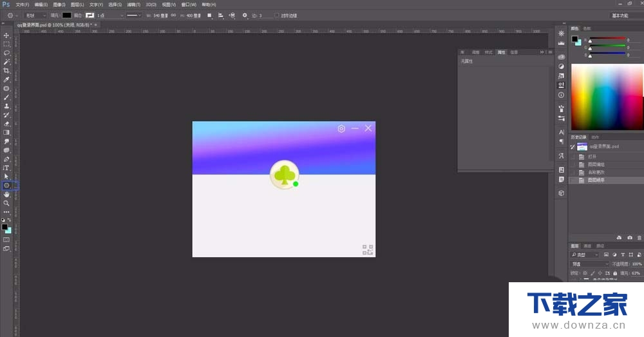The height and width of the screenshot is (337, 644).
Task: Open the 图层(L) menu
Action: pyautogui.click(x=77, y=5)
